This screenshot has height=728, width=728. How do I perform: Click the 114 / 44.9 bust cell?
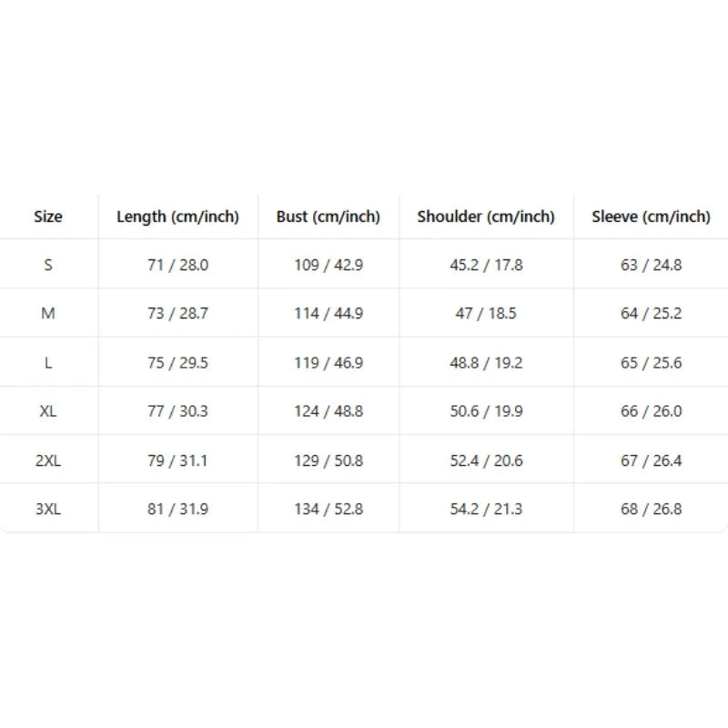coord(329,313)
